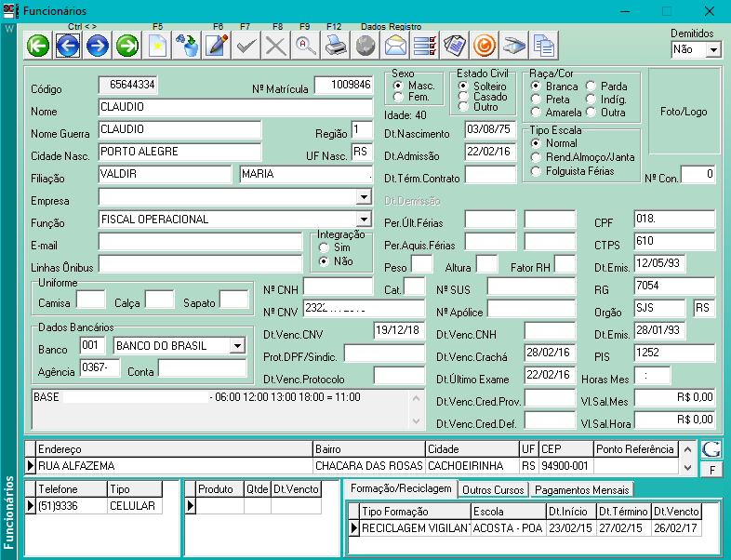Click the pencil edit record icon
The height and width of the screenshot is (560, 731).
[217, 45]
